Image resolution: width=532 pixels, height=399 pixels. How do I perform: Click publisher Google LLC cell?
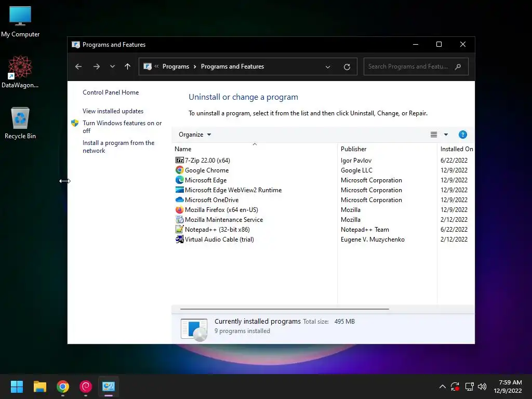pos(356,170)
